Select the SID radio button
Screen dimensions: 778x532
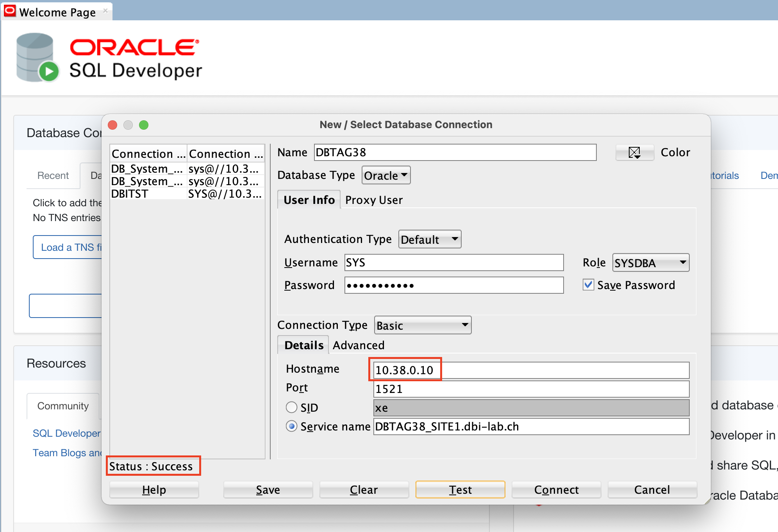(291, 407)
